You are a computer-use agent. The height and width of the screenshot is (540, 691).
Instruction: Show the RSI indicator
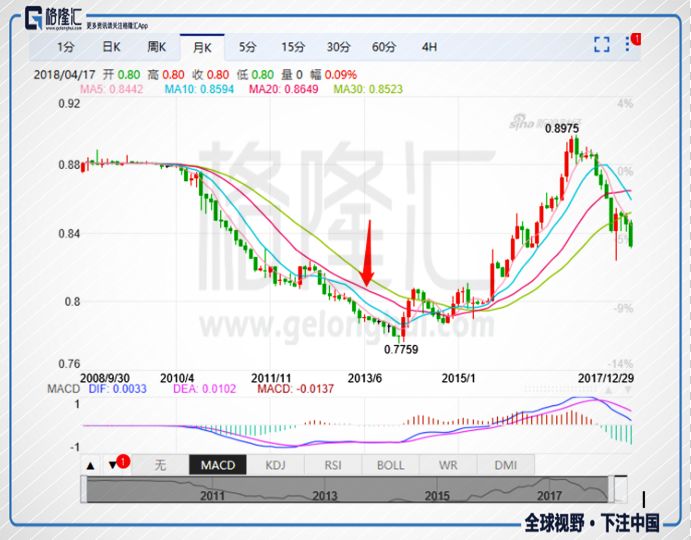pyautogui.click(x=332, y=465)
